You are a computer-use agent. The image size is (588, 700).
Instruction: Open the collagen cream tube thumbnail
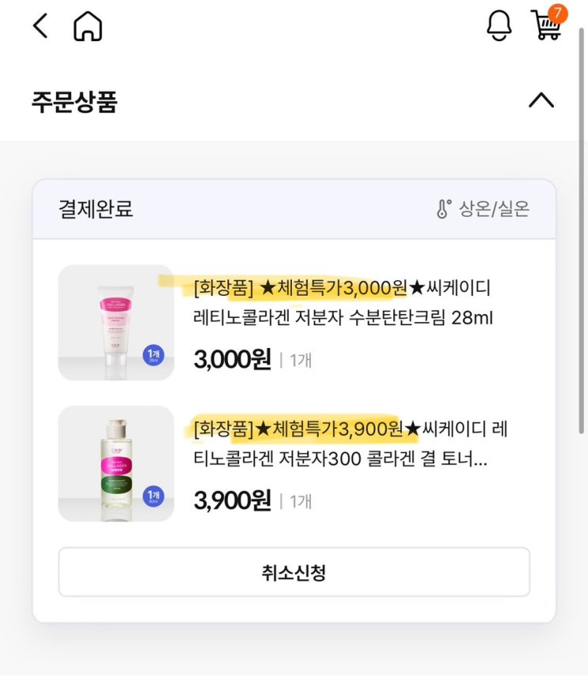116,322
